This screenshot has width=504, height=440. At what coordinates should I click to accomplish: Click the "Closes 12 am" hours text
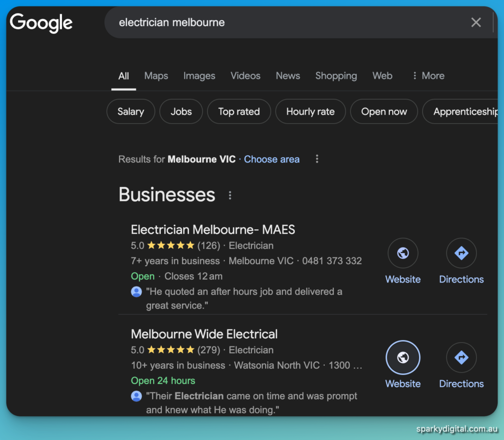(193, 276)
